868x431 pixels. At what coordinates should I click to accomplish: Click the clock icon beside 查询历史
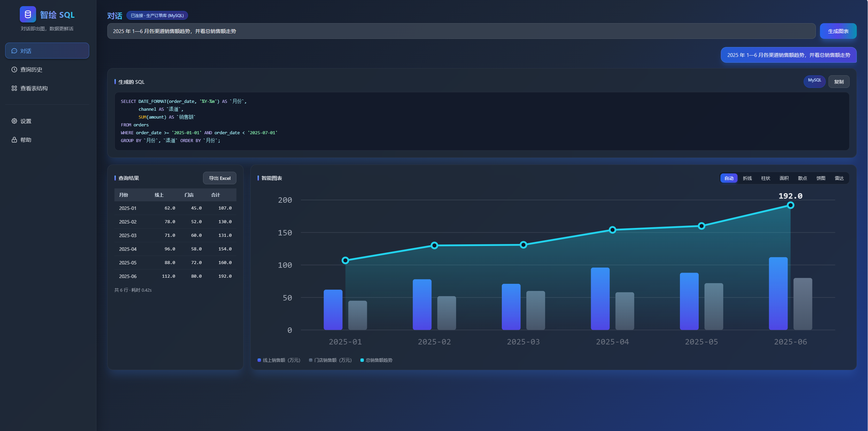click(14, 70)
